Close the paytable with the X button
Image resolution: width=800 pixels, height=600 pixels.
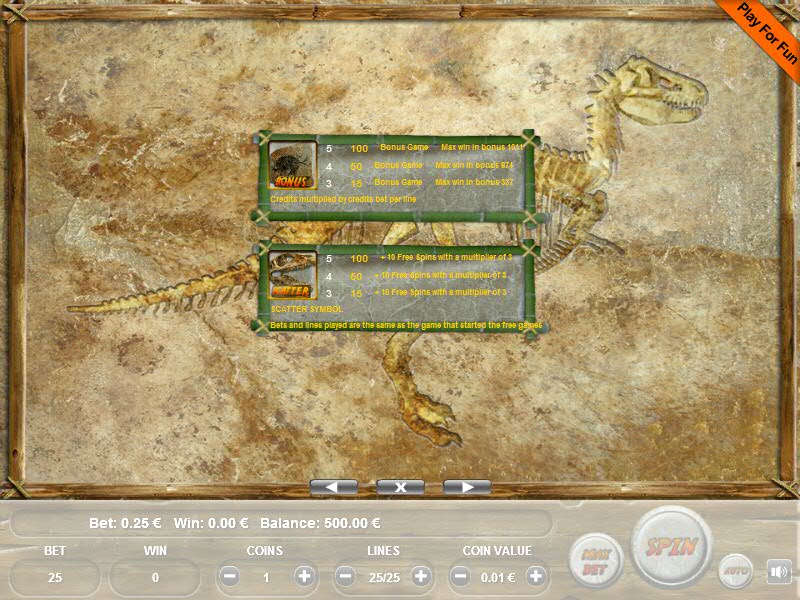(400, 487)
